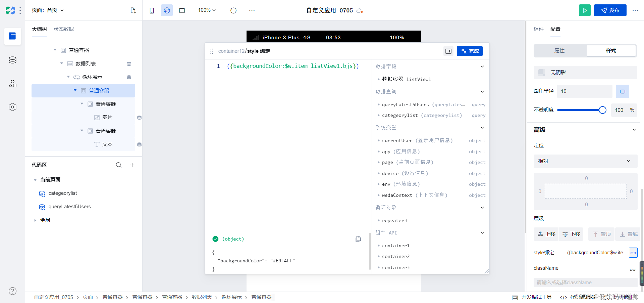Click the 发布 publish button
The image size is (644, 303).
click(x=610, y=10)
